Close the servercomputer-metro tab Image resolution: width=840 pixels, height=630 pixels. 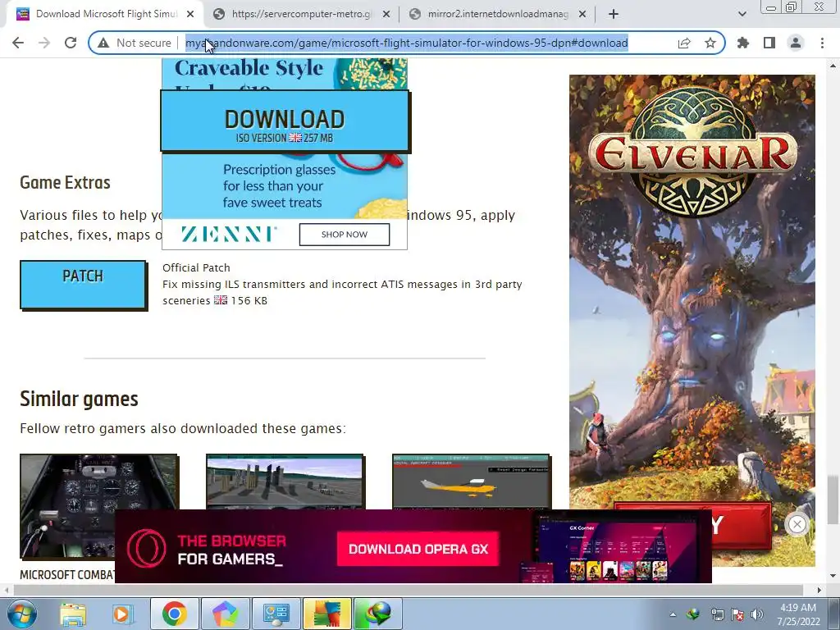point(386,15)
